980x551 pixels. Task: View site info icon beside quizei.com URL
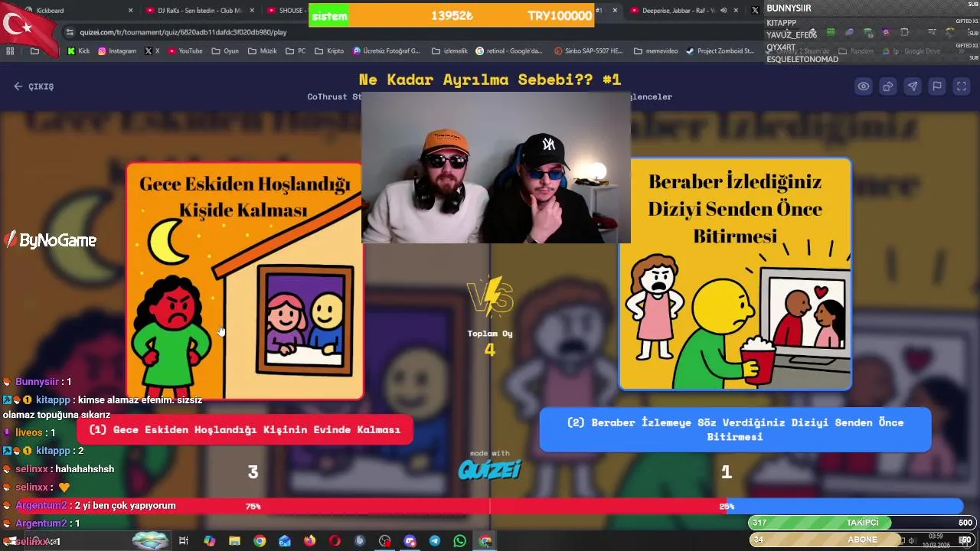click(x=70, y=32)
